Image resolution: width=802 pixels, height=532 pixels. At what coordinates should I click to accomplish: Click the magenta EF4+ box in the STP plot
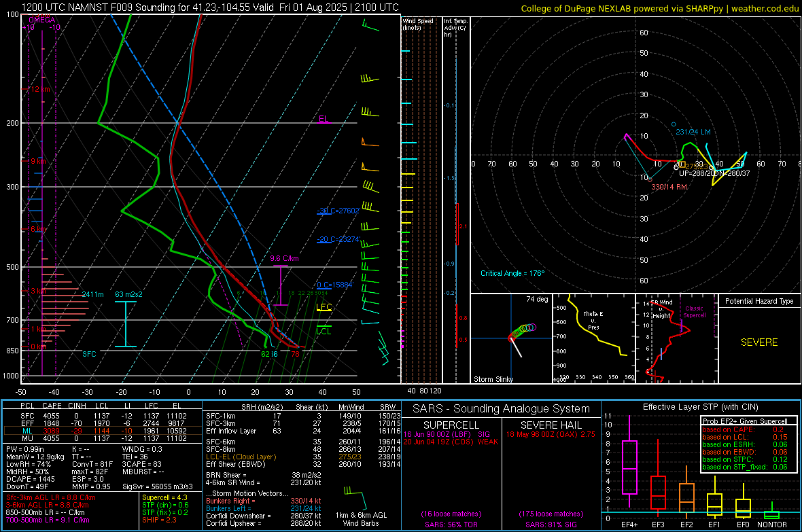[629, 467]
